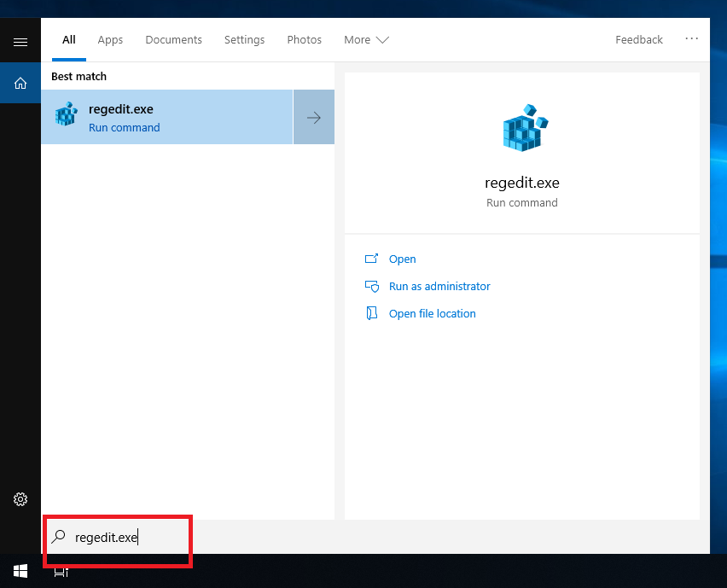
Task: Open search settings gear icon
Action: [x=20, y=499]
